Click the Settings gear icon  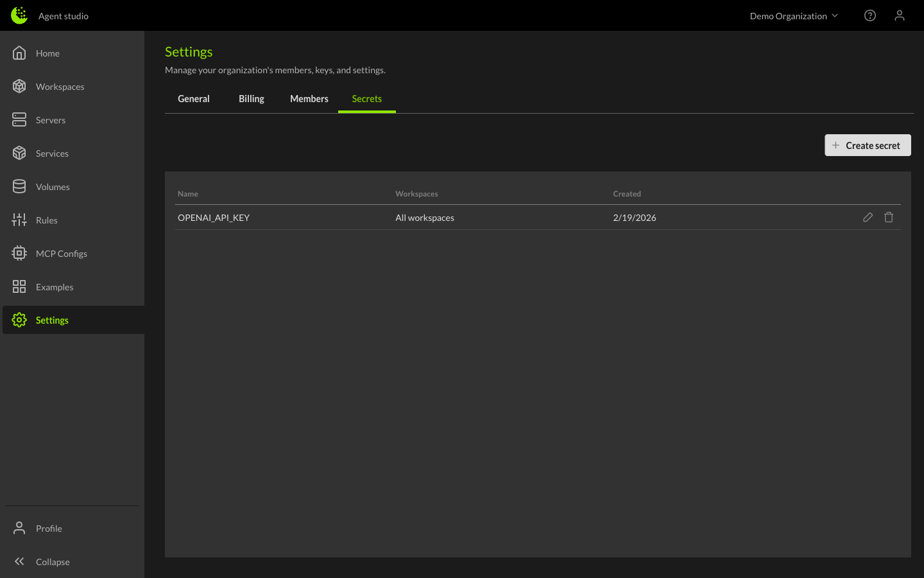[x=19, y=319]
